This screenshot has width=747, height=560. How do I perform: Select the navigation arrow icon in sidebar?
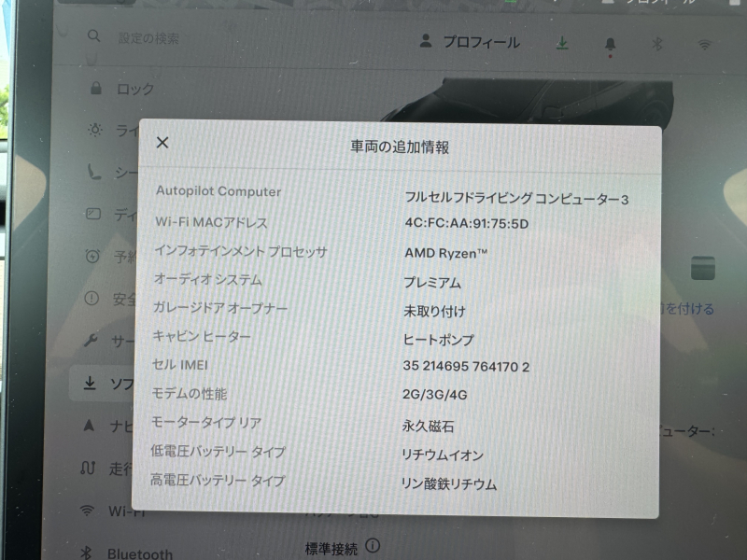pos(89,426)
